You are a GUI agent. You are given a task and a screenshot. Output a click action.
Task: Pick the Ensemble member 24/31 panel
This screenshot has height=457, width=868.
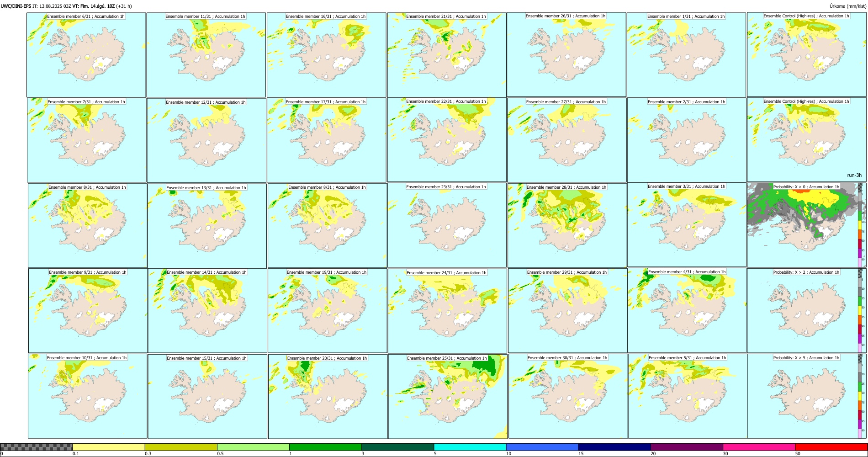(x=447, y=311)
